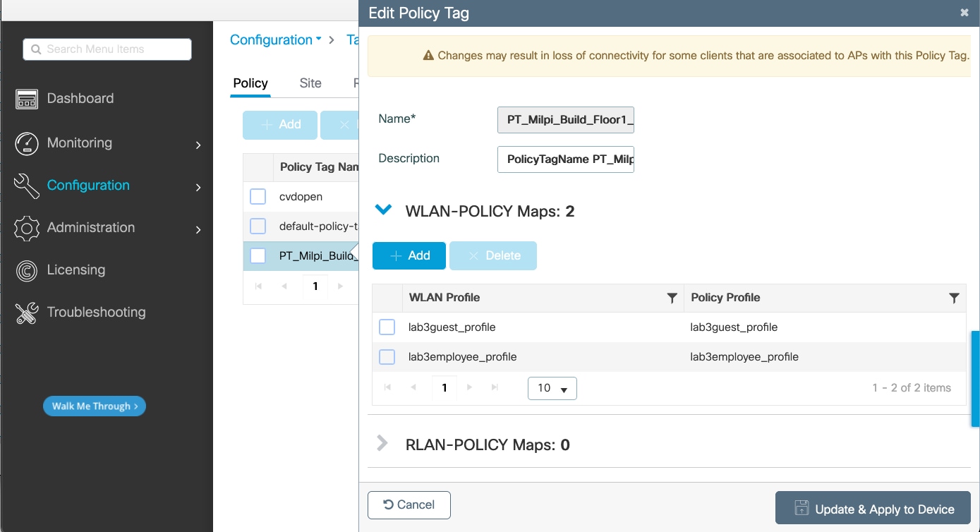Collapse the WLAN-POLICY Maps section
980x532 pixels.
[x=382, y=210]
